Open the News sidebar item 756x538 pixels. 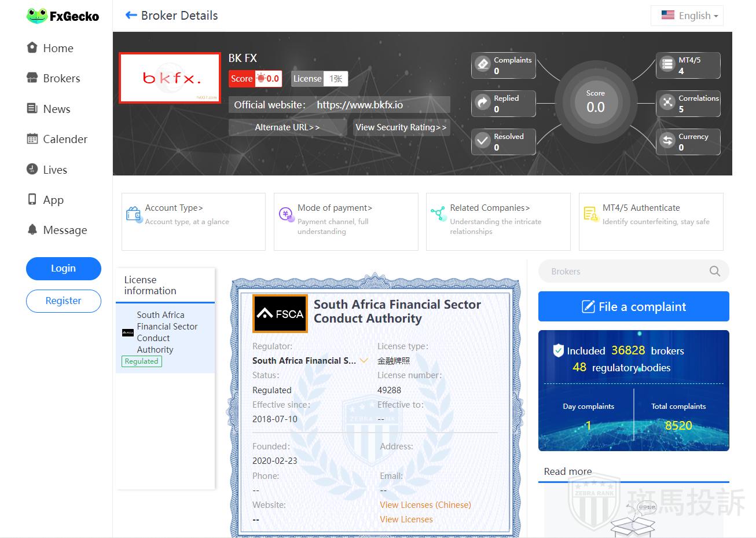point(56,109)
